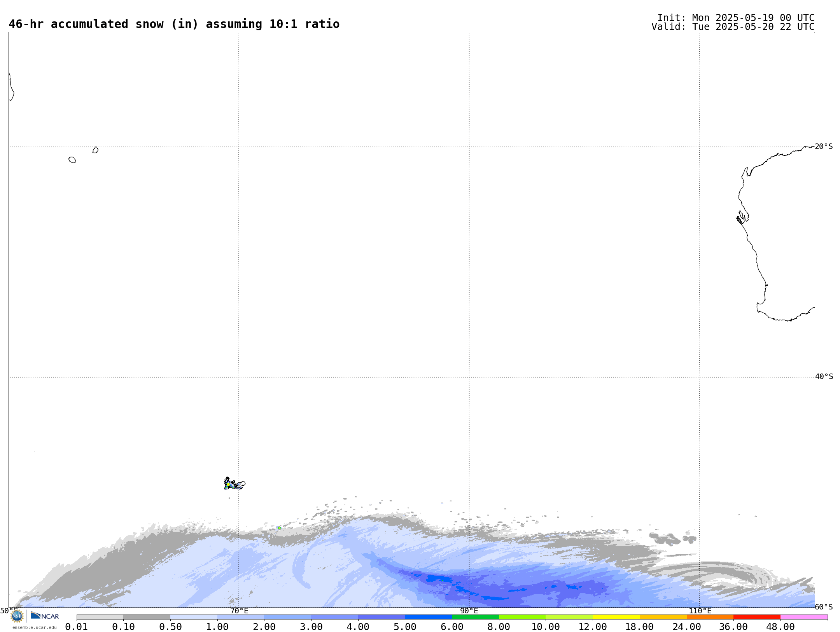The height and width of the screenshot is (632, 840).
Task: Select the green 6.00–8.00 colorbar segment
Action: pyautogui.click(x=475, y=617)
